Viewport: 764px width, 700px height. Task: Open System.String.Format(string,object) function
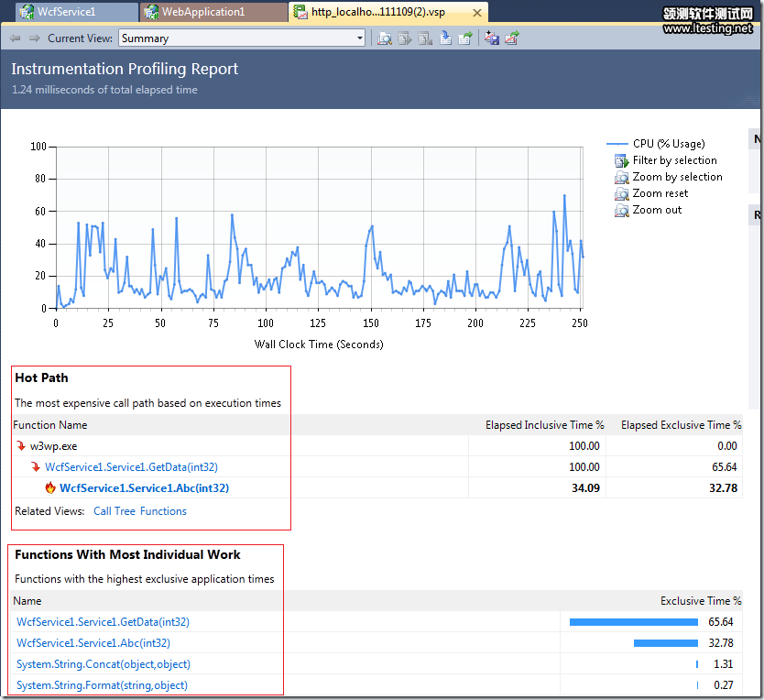point(102,685)
